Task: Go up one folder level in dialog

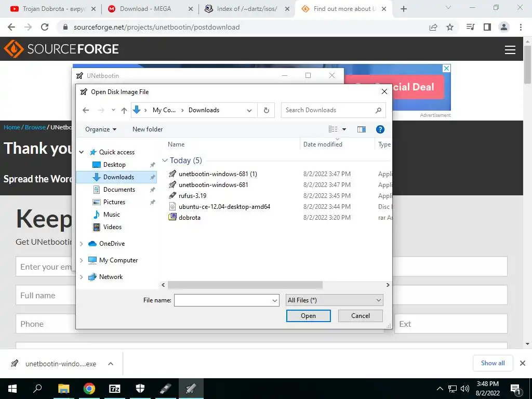Action: click(124, 110)
